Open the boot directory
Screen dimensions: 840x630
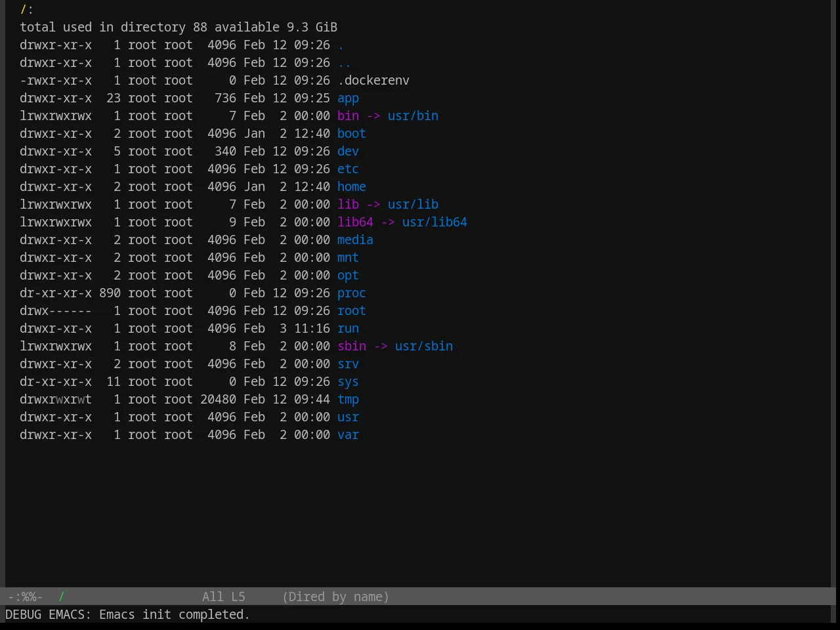click(x=352, y=134)
